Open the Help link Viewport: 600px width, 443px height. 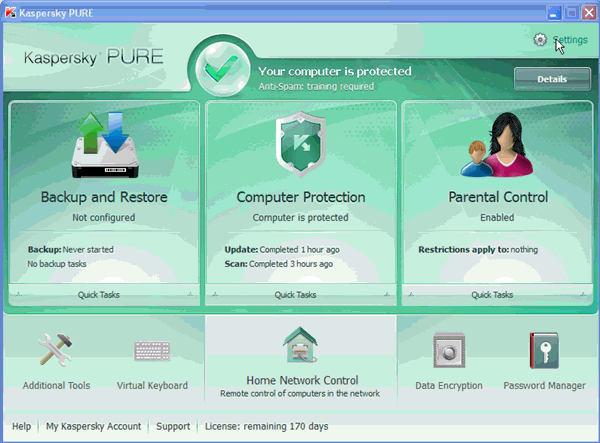click(x=21, y=426)
